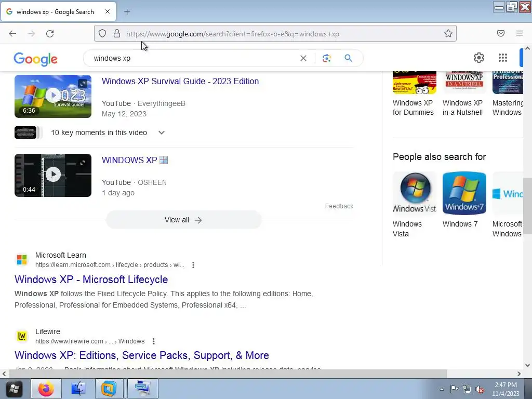View site security padlock info
Viewport: 532px width, 399px height.
[117, 34]
